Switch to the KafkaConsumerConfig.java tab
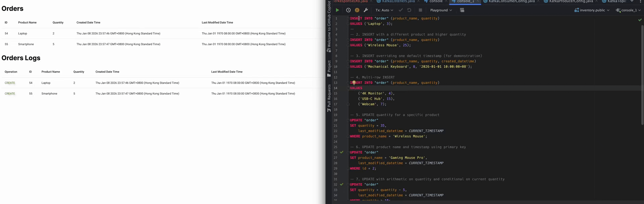Screen dimensions: 644x204 click(511, 1)
